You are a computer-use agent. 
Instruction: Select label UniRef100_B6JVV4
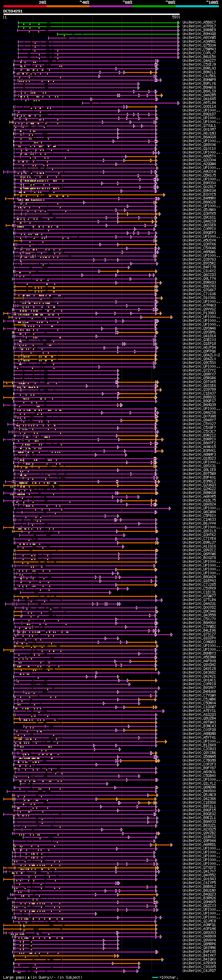coord(199,524)
